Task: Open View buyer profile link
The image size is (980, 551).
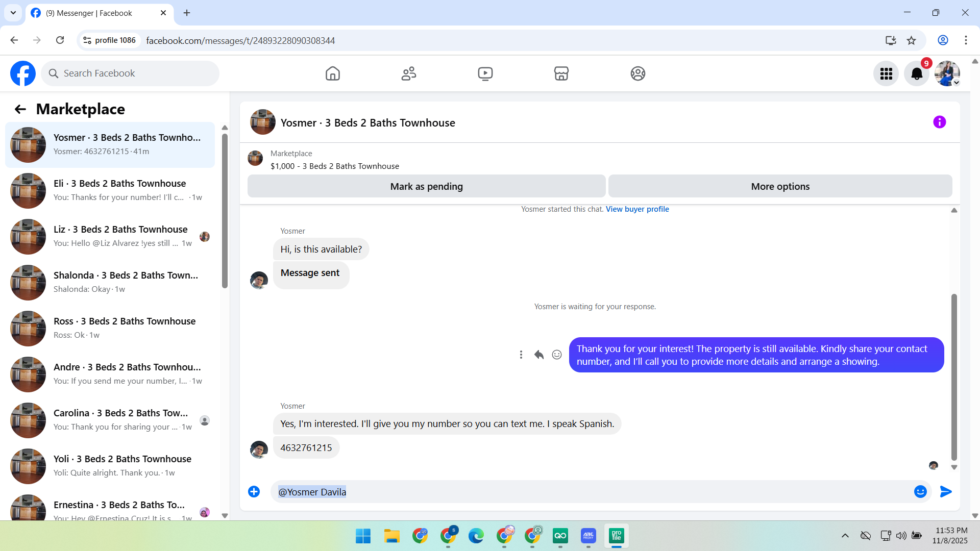Action: [x=637, y=209]
